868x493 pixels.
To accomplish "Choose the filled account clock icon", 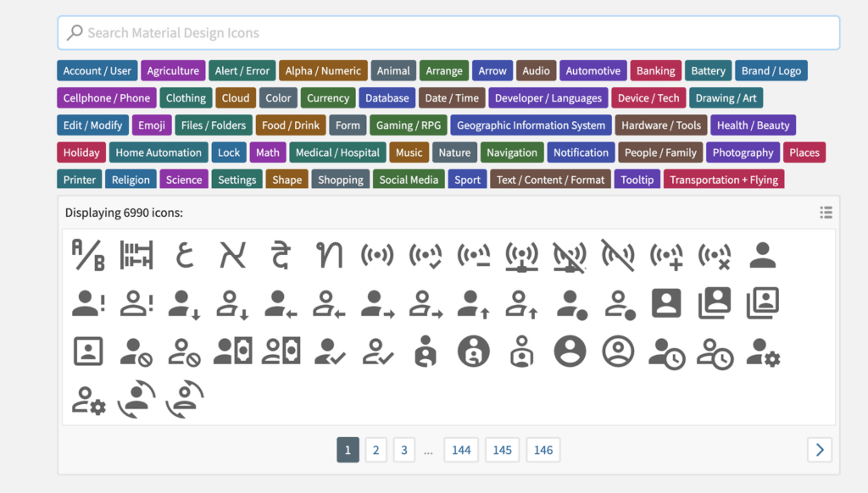I will coord(666,351).
